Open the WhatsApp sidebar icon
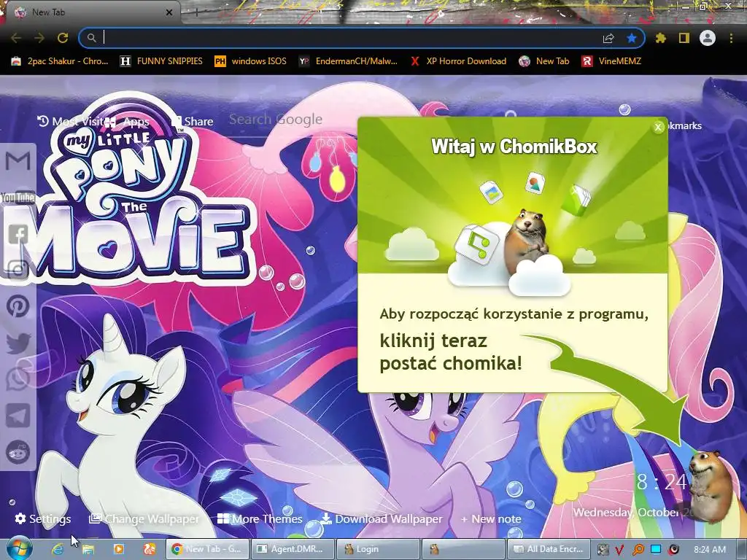 pos(18,379)
